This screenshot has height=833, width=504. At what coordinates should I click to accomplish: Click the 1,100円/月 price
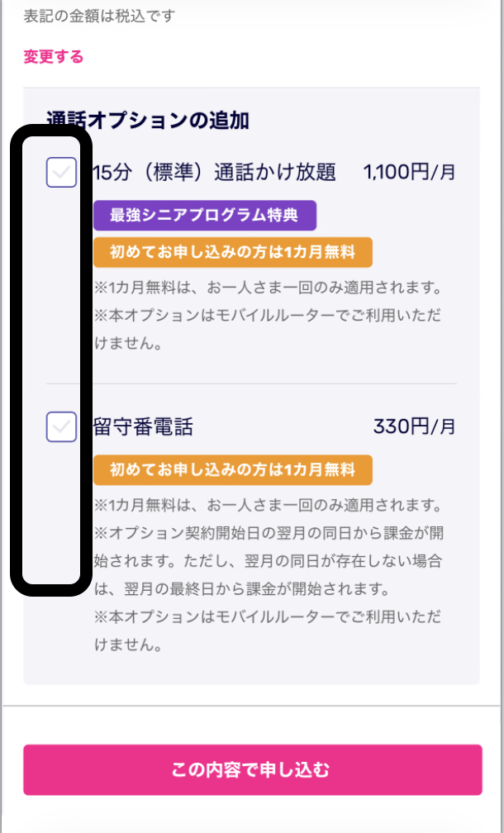coord(409,173)
